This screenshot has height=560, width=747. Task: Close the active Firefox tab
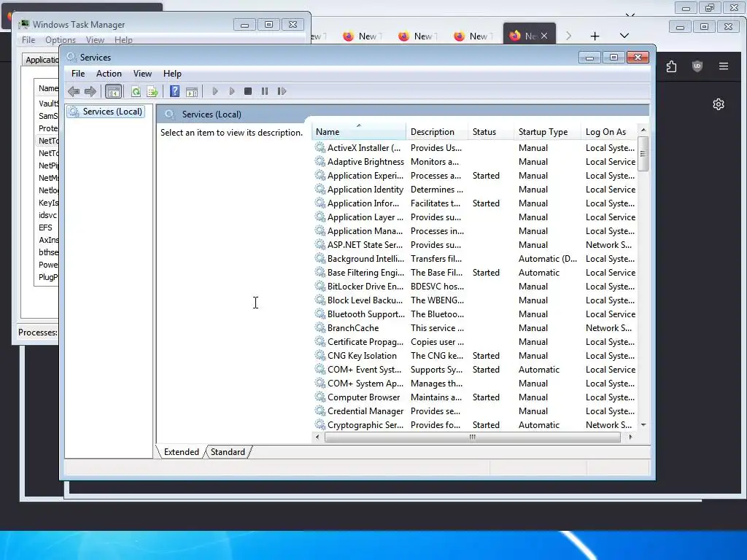click(544, 36)
